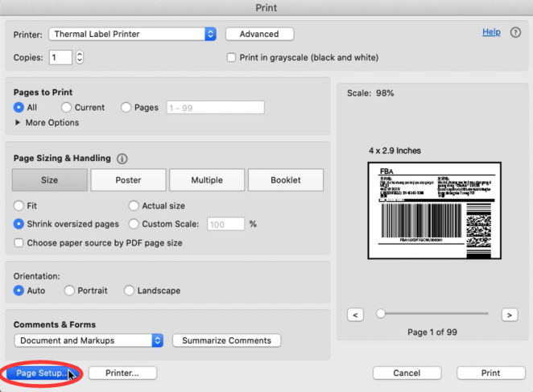
Task: Click the page preview slider handle
Action: [x=380, y=313]
